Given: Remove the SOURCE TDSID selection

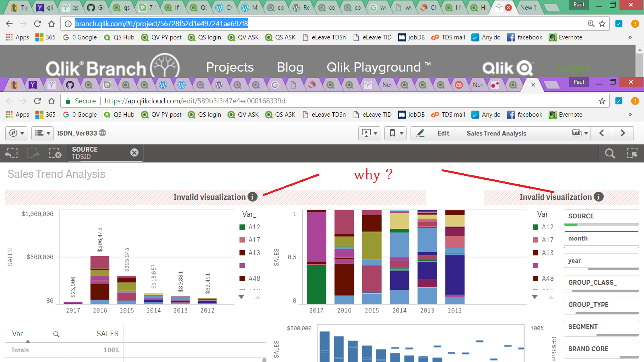Looking at the screenshot, I should point(134,152).
